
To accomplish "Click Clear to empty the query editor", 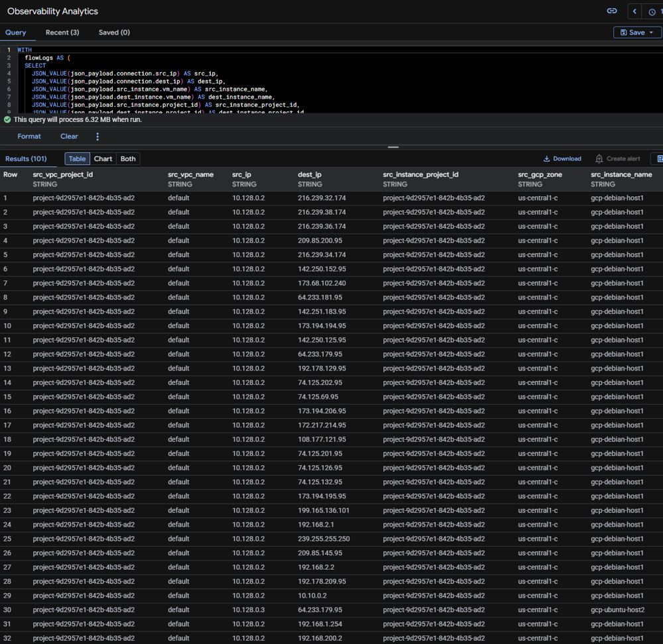I will pos(69,136).
